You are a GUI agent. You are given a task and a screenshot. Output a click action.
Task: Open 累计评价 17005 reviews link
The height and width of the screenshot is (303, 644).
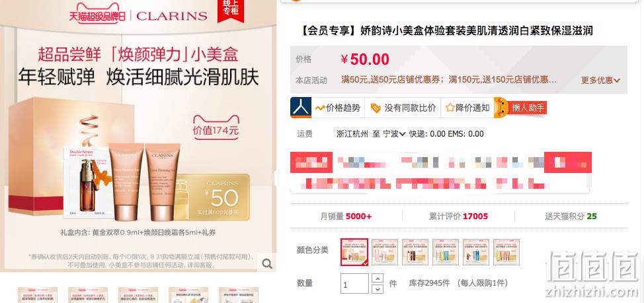point(458,216)
